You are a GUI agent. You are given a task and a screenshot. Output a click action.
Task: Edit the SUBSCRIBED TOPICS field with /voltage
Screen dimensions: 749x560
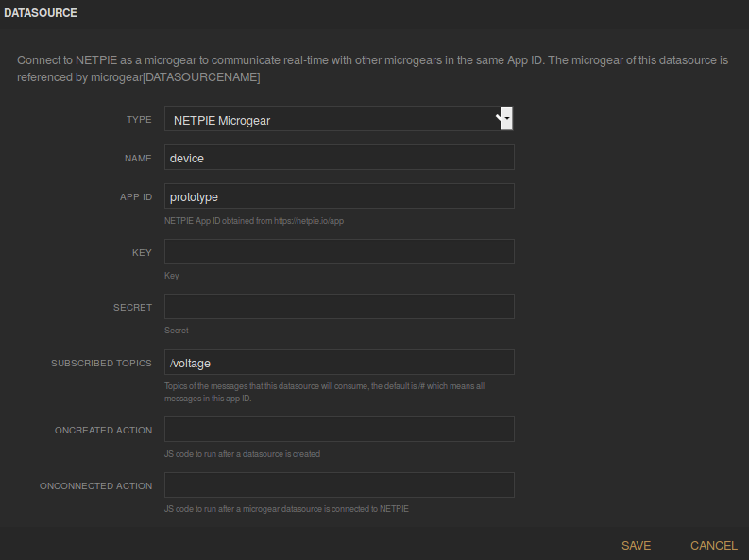click(x=339, y=363)
